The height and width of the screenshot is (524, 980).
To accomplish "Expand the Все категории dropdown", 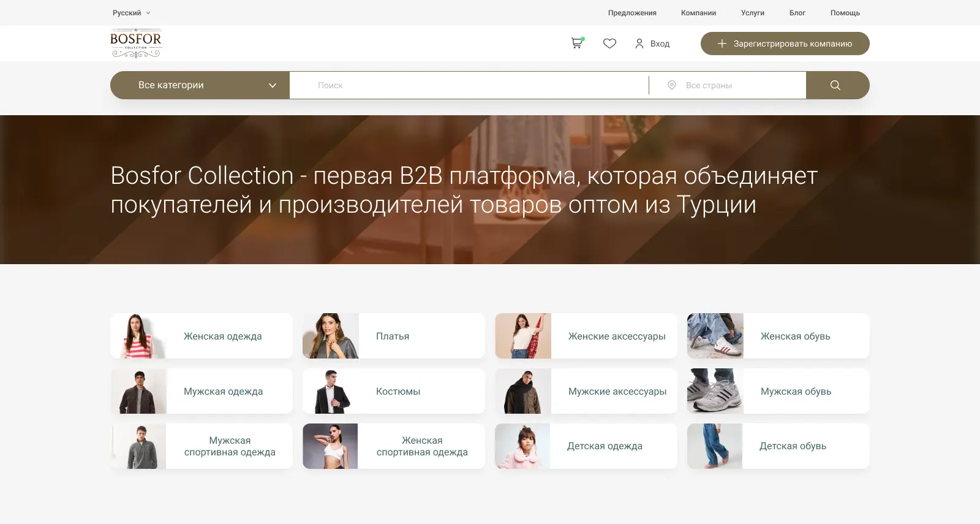I will [200, 85].
